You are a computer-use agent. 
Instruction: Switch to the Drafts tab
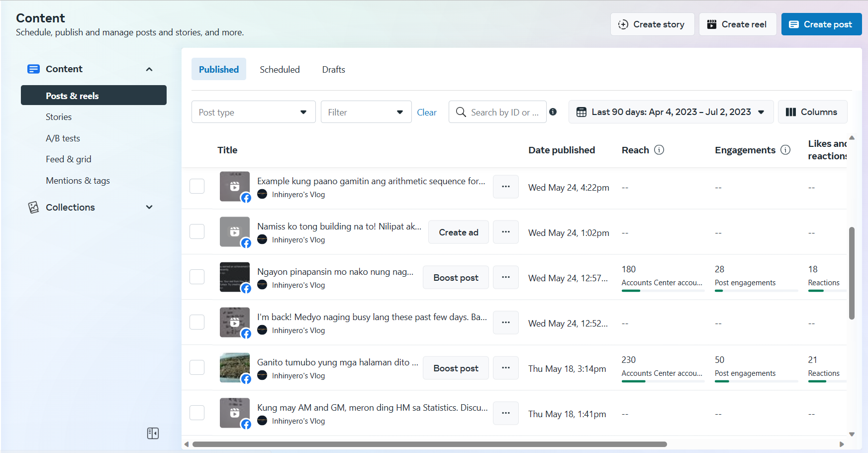(x=333, y=70)
